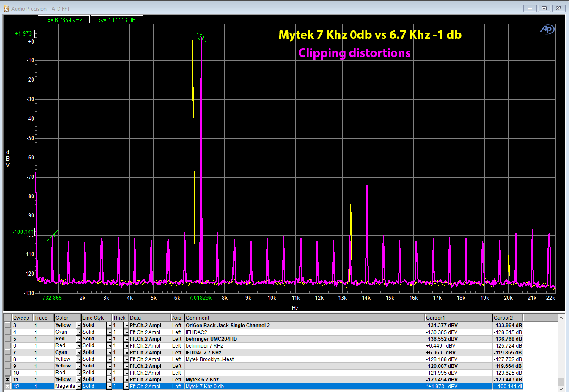Click the Data column header
Screen dimensions: 569x392
point(150,318)
